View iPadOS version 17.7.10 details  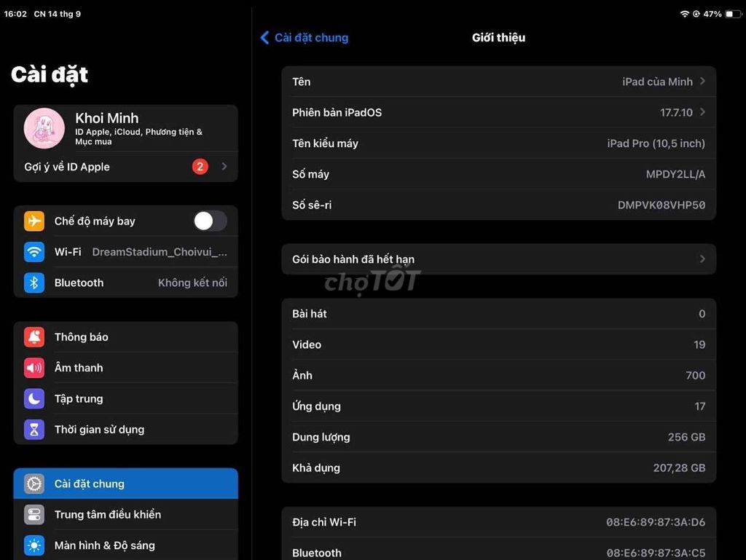click(498, 112)
